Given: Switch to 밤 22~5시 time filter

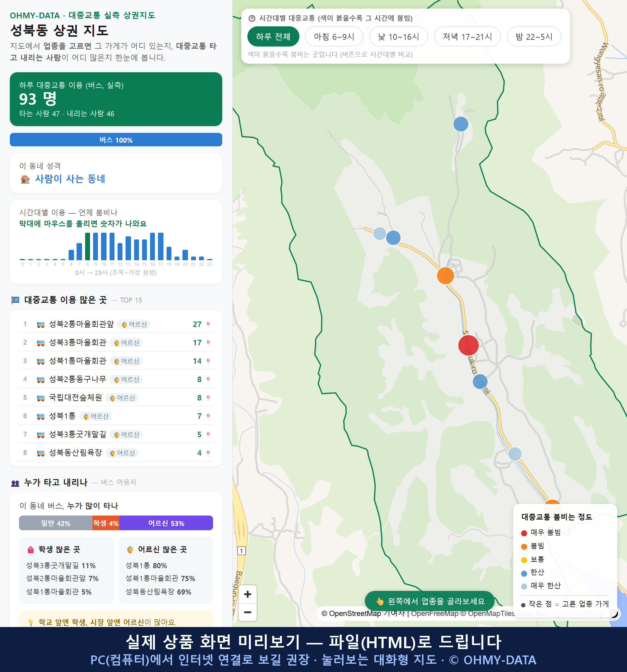Looking at the screenshot, I should [x=534, y=36].
